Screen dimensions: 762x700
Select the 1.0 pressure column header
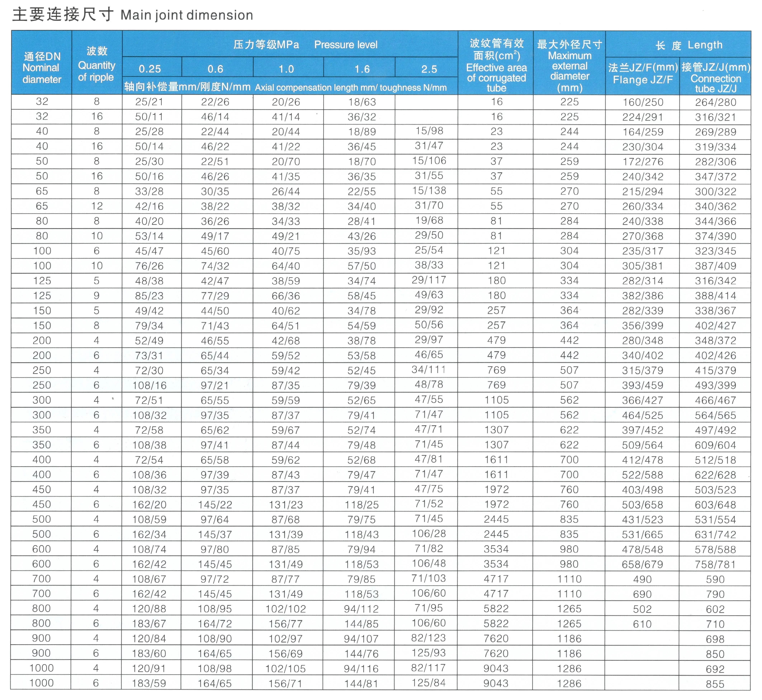point(288,67)
